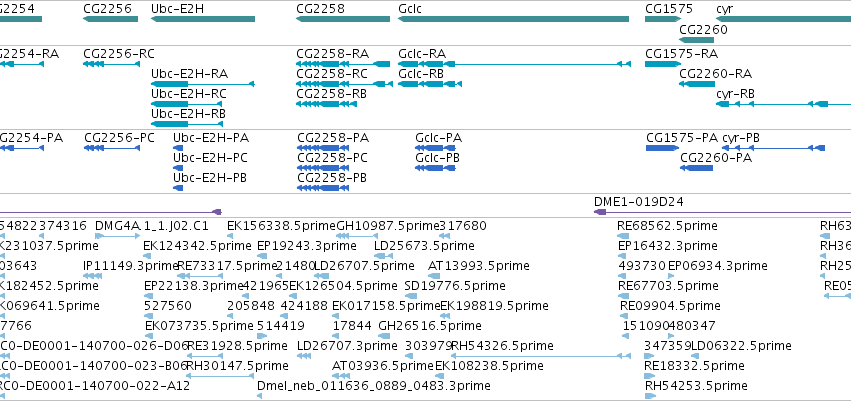Select transcript Ubc-E2H-RB
The image size is (851, 401).
(x=187, y=124)
